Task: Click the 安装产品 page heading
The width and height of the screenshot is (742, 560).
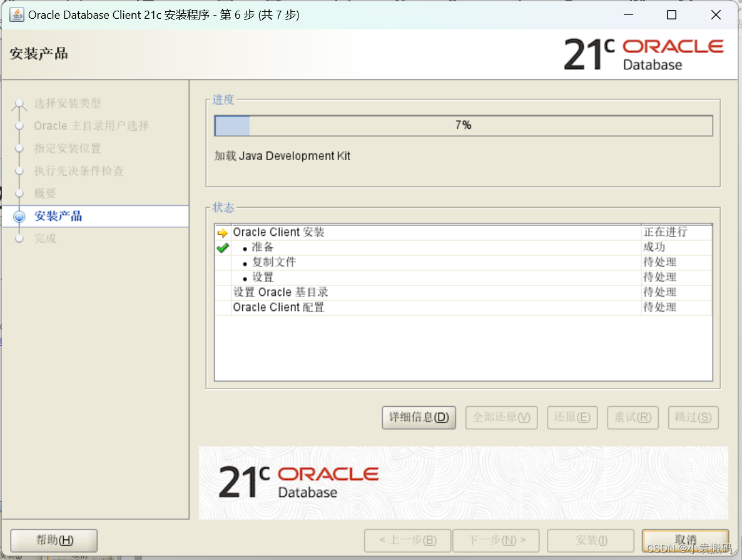Action: tap(38, 54)
